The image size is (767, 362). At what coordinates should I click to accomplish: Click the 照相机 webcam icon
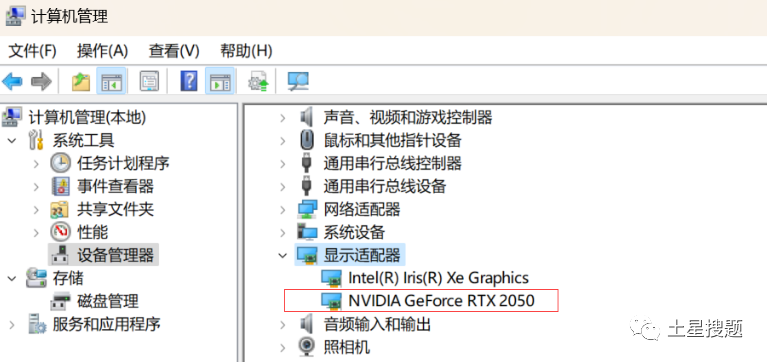(307, 346)
